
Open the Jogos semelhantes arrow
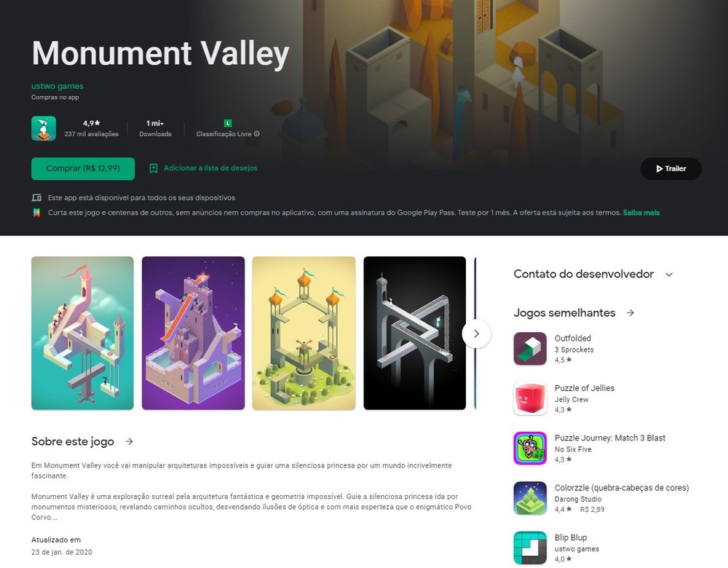click(x=630, y=312)
